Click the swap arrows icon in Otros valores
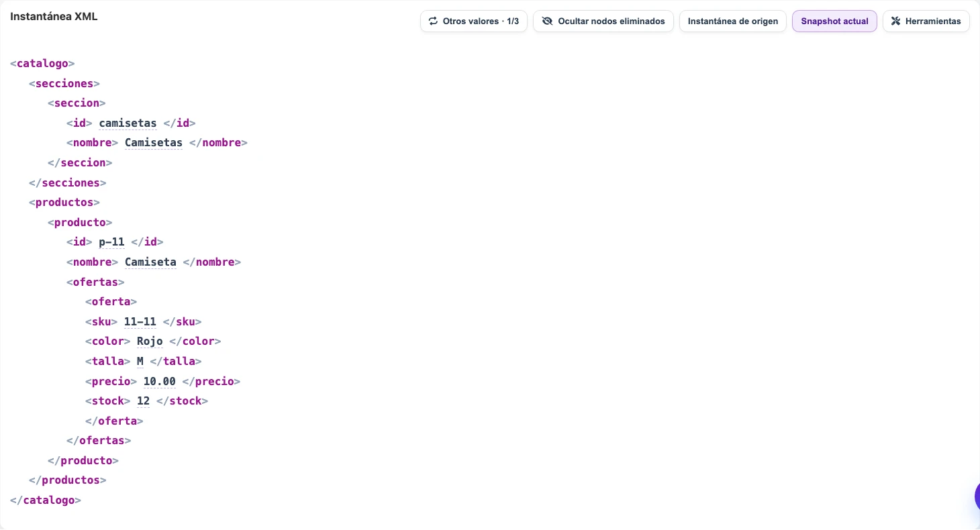 tap(433, 21)
